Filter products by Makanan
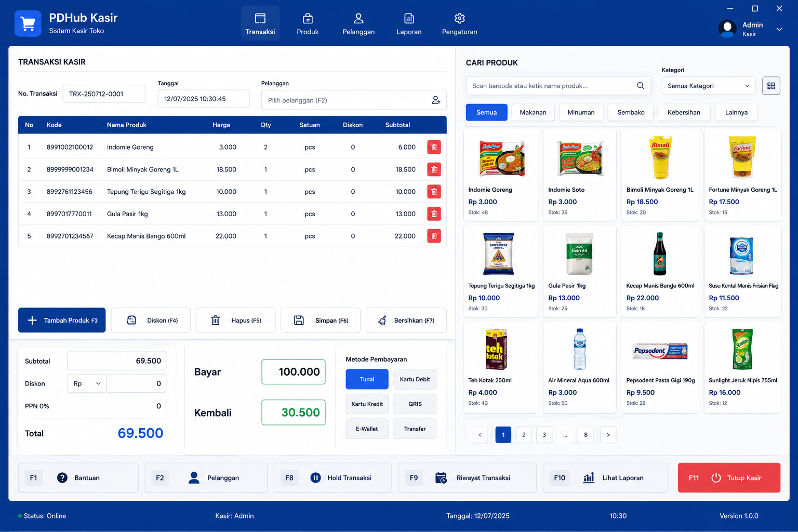This screenshot has width=798, height=532. (533, 112)
